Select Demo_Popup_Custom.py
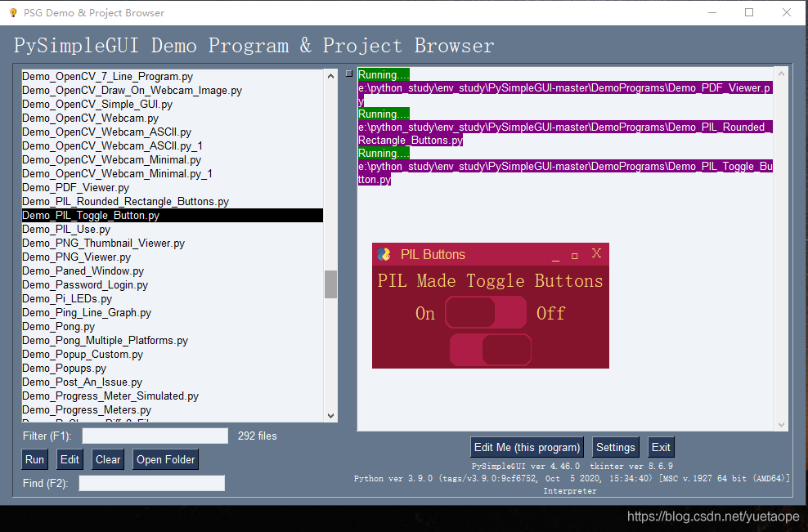 [172, 355]
